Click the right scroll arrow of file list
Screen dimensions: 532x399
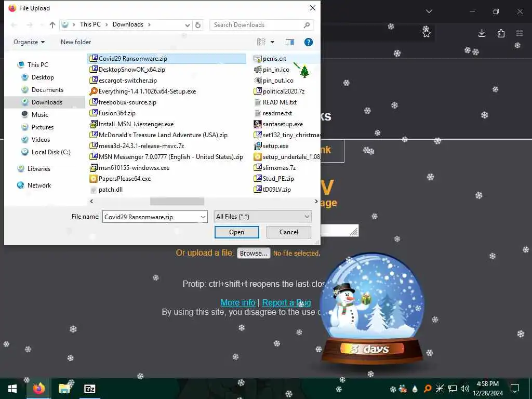[316, 201]
